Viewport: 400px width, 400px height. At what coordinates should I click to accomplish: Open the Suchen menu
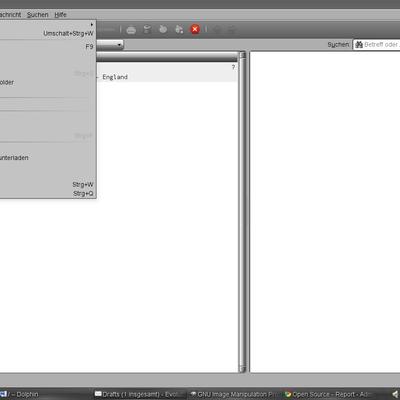click(38, 15)
